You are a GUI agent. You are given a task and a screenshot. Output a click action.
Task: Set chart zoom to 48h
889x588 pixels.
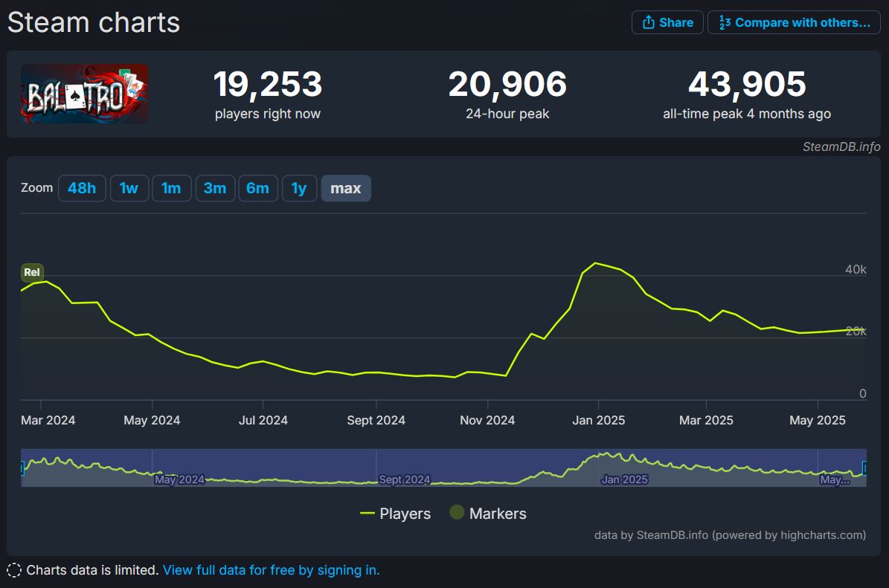point(82,188)
